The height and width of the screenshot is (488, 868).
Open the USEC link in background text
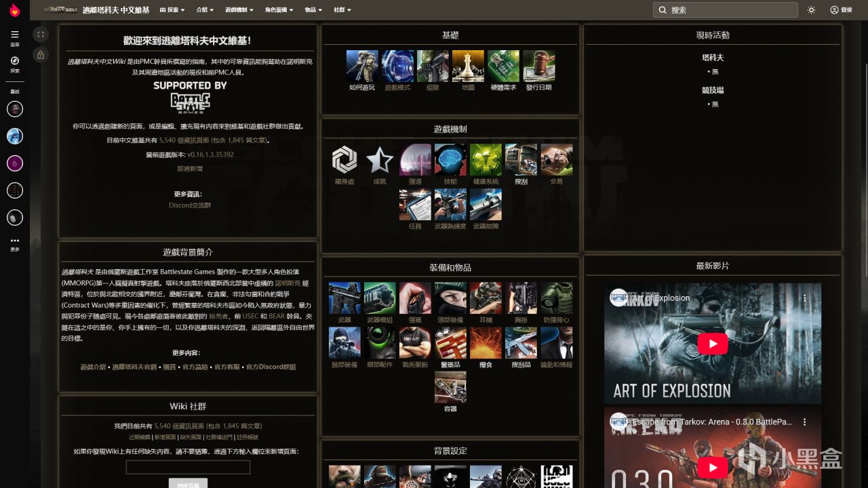click(x=250, y=316)
